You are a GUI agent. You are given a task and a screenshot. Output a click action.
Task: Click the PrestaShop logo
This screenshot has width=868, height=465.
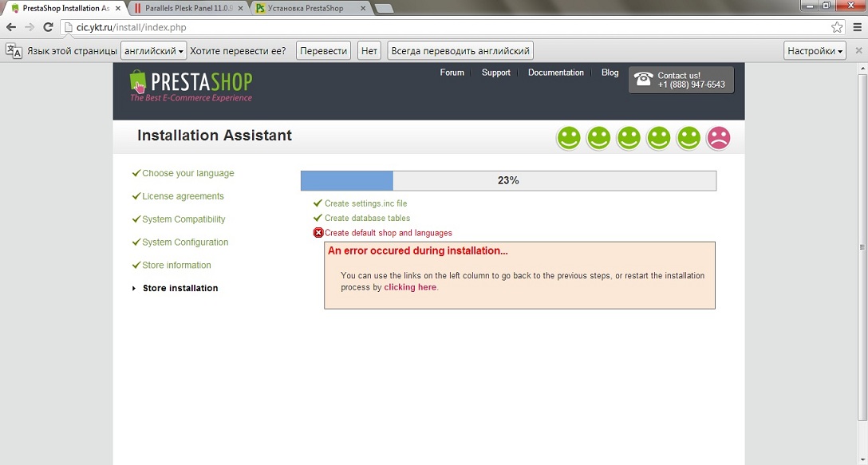pyautogui.click(x=191, y=85)
